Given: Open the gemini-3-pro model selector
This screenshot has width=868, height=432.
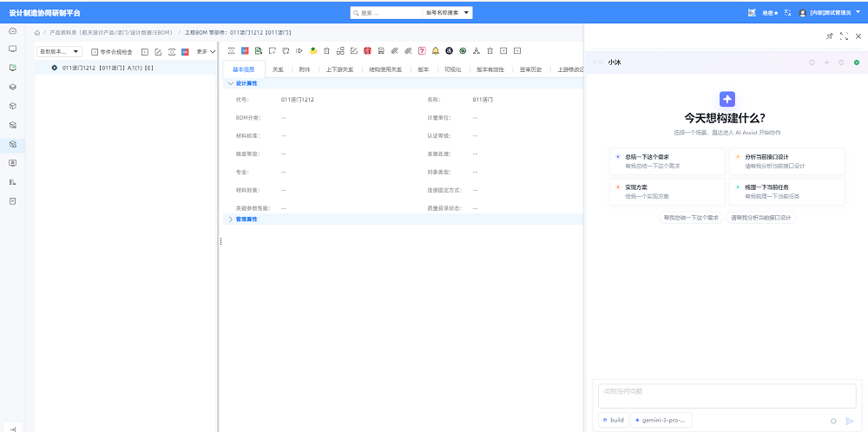Looking at the screenshot, I should [661, 421].
